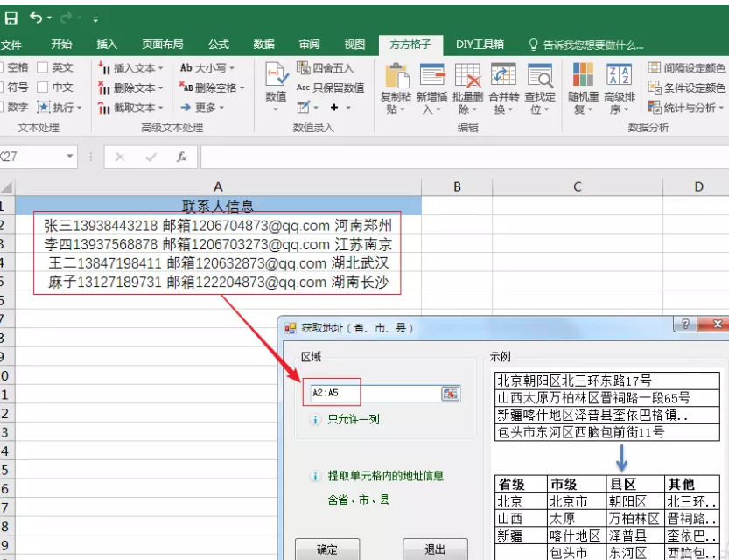The image size is (729, 560).
Task: Click the cell containing 麻子13127189731
Action: (218, 282)
